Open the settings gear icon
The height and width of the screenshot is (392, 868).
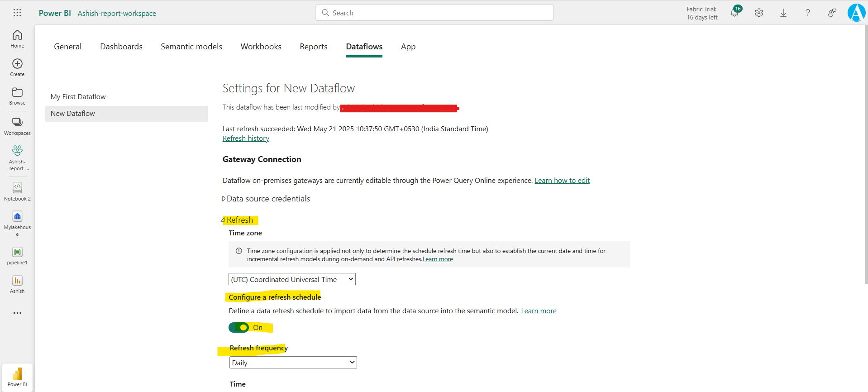tap(759, 13)
